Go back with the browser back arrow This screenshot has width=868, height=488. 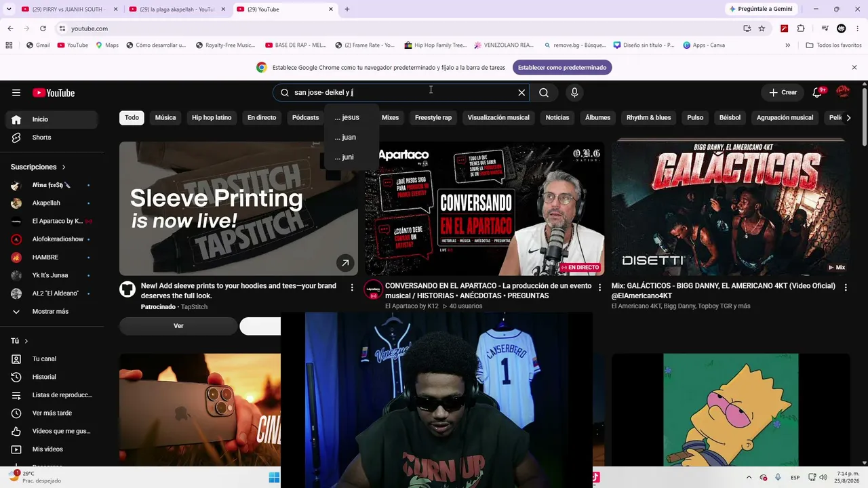(10, 28)
